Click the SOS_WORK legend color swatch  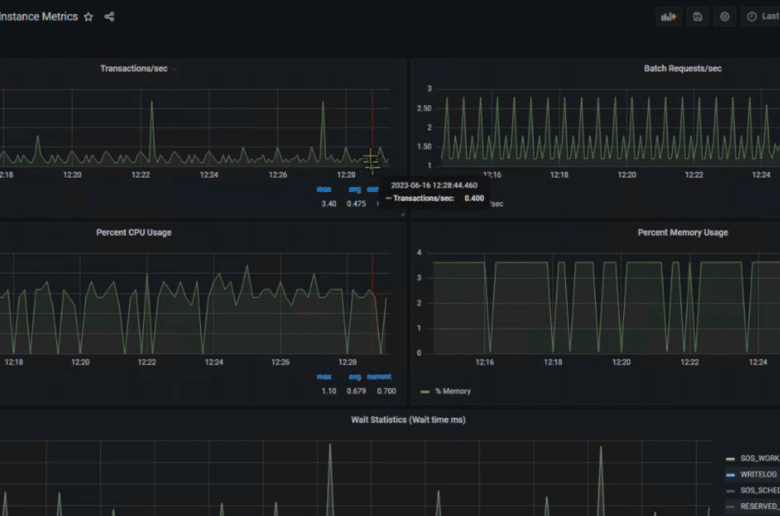(730, 459)
